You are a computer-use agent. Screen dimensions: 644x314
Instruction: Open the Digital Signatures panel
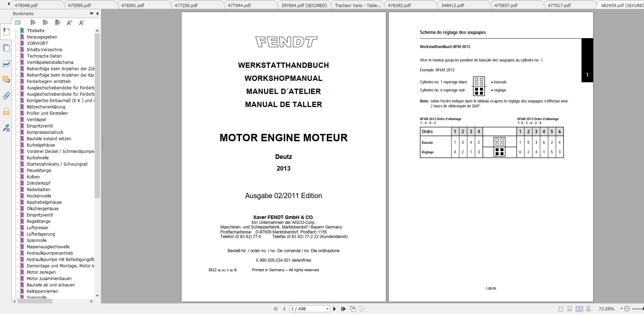coord(6,128)
